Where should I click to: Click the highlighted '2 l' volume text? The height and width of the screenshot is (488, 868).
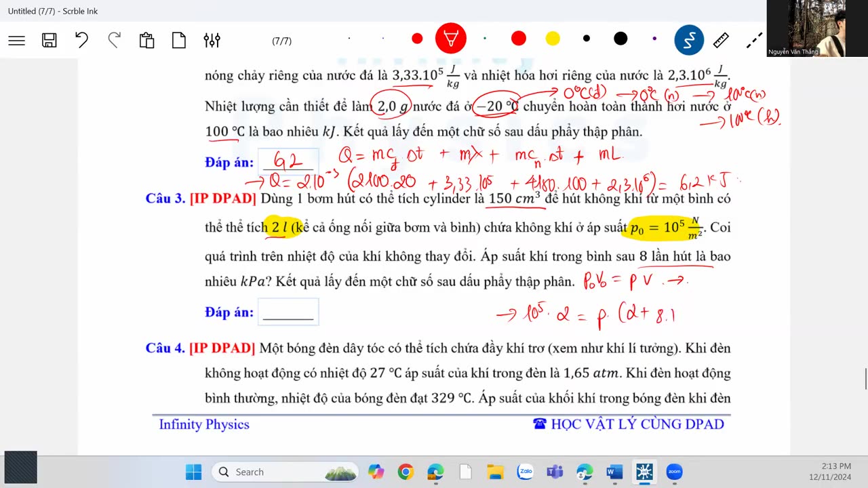tap(279, 228)
